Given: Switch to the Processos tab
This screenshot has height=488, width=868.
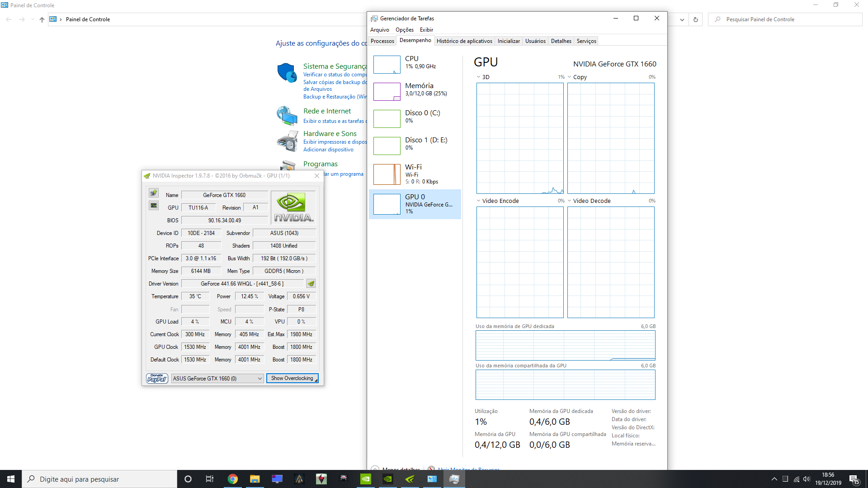Looking at the screenshot, I should pos(382,41).
